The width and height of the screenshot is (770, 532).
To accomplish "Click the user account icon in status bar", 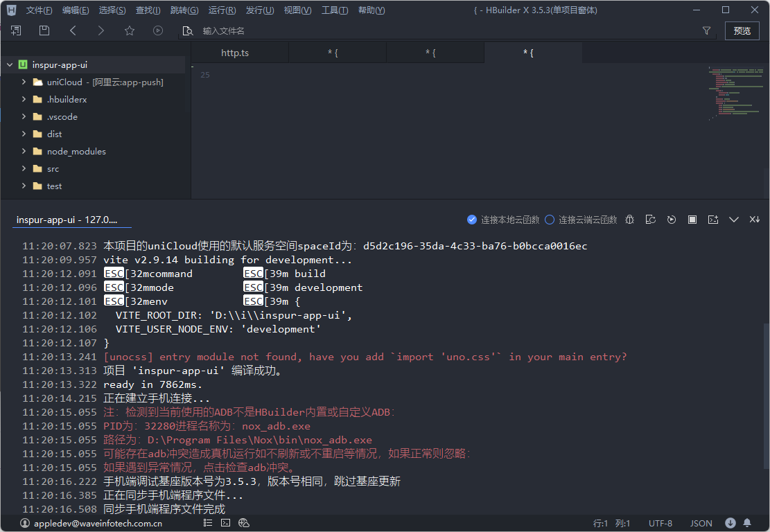I will [x=25, y=523].
